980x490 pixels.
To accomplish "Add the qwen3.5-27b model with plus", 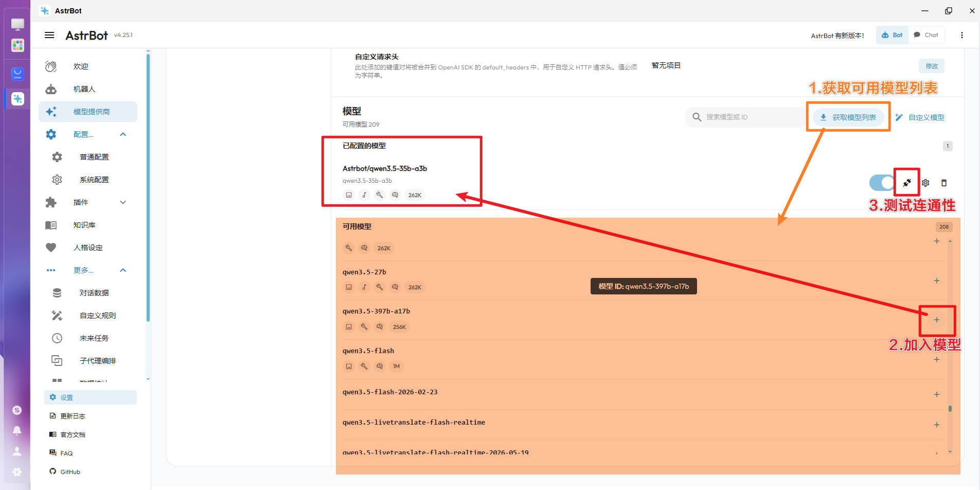I will pos(937,281).
